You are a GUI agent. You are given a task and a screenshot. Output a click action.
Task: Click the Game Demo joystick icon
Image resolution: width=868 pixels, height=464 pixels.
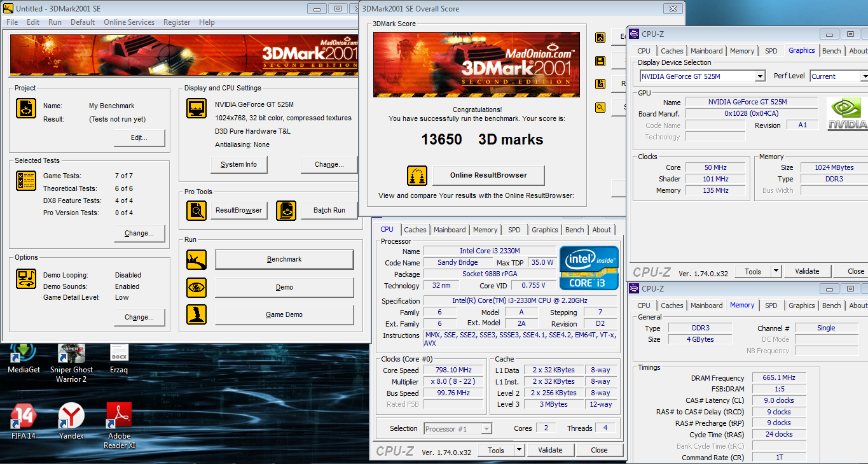196,315
